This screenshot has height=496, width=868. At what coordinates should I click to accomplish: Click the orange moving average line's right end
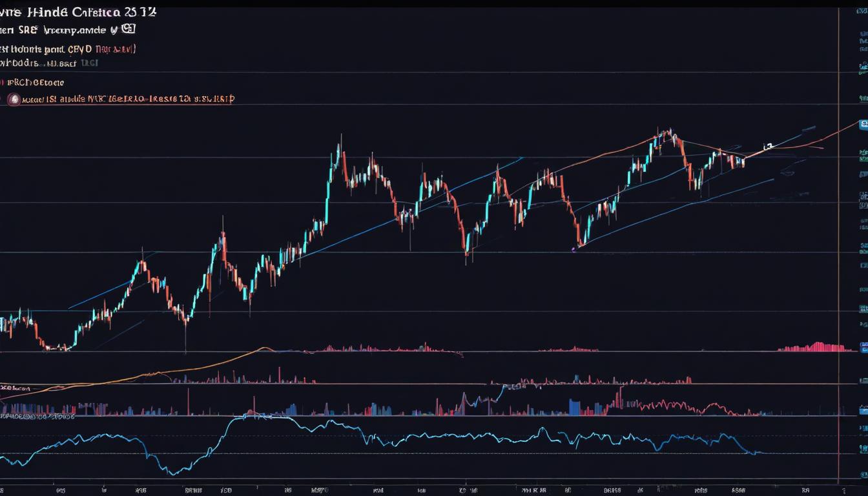click(856, 124)
